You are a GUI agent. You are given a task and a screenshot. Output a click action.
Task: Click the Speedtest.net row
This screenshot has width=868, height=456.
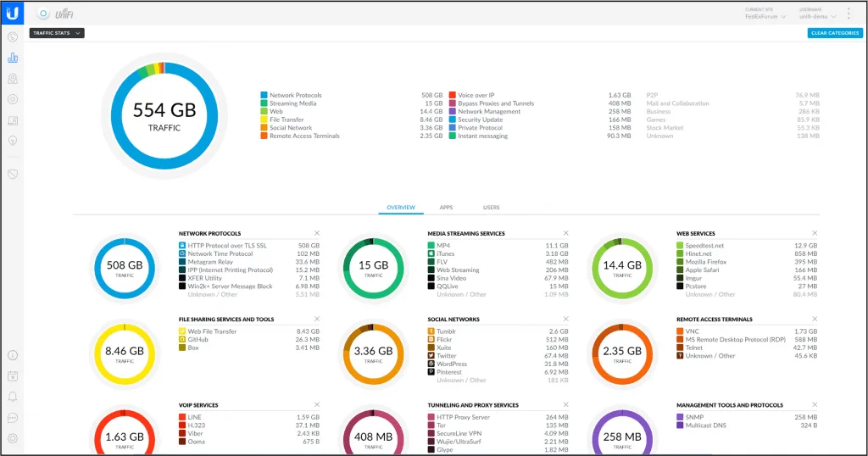pos(747,245)
